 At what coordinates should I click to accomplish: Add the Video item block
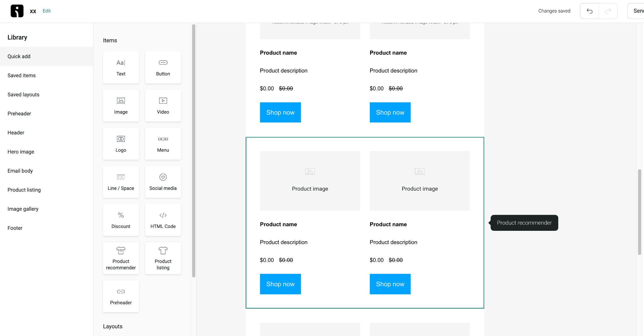click(x=163, y=106)
